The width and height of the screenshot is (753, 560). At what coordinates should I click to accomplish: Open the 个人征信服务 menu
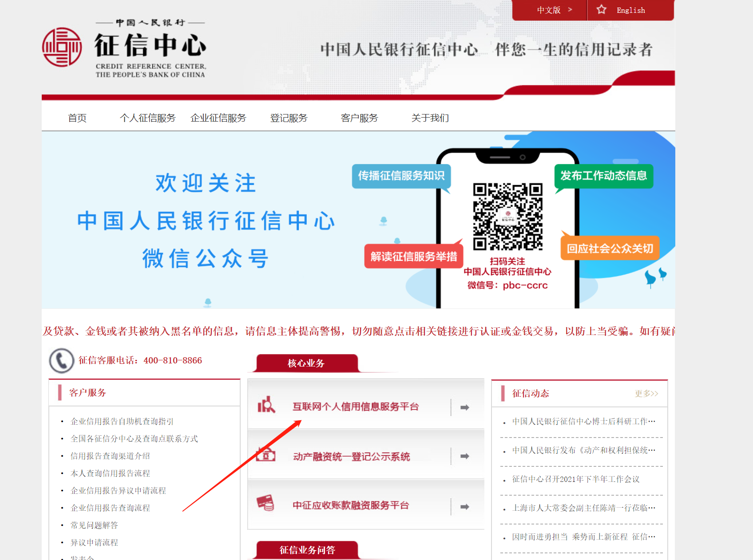tap(148, 118)
